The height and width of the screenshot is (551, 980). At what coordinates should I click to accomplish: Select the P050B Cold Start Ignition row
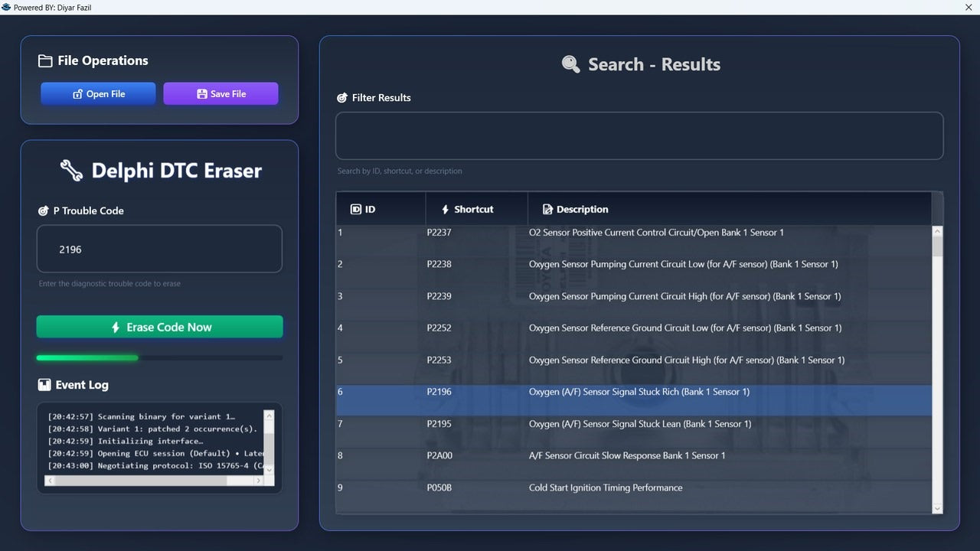click(x=634, y=487)
